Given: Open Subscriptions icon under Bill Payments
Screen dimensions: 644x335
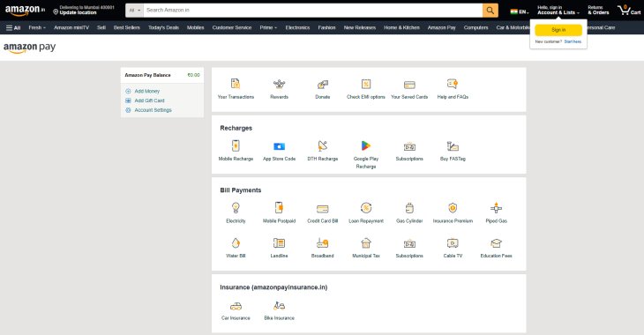Looking at the screenshot, I should [x=409, y=243].
